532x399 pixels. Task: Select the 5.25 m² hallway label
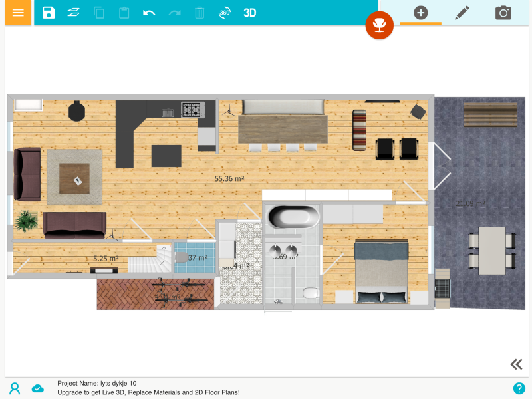click(x=106, y=259)
